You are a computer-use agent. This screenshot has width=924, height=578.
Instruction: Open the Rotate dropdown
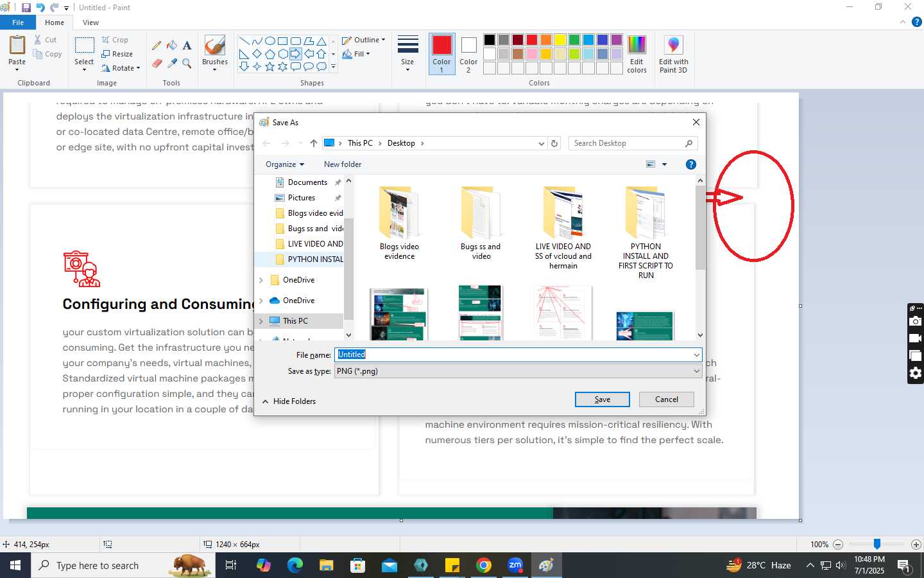(121, 68)
